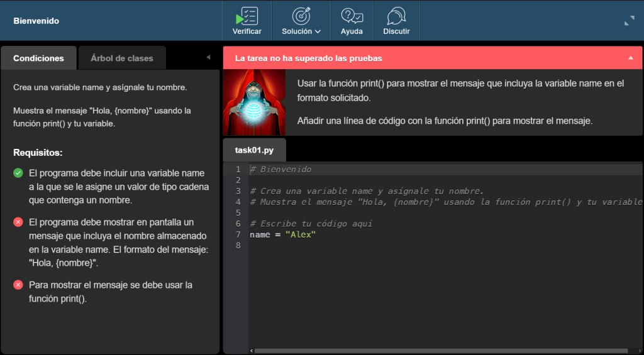Click the line number 7 in gutter
This screenshot has height=355, width=644.
238,234
